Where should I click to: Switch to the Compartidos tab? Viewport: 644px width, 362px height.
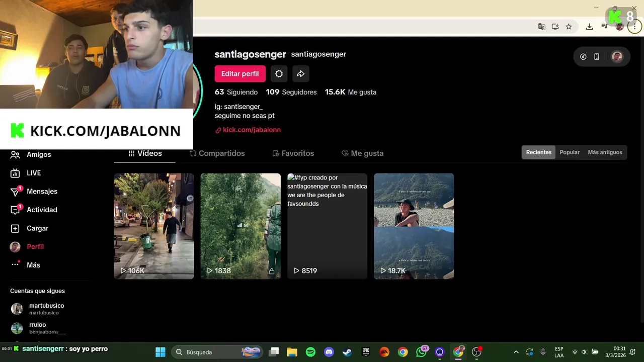[x=217, y=153]
